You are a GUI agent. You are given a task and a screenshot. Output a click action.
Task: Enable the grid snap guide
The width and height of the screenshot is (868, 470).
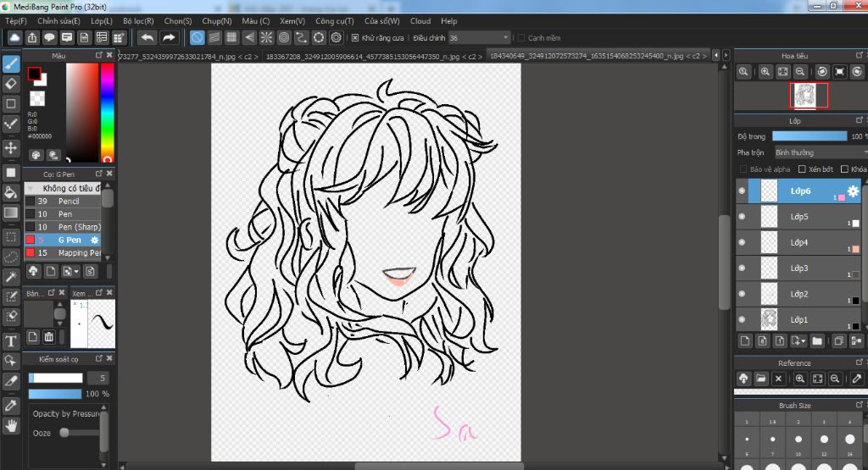tap(231, 37)
